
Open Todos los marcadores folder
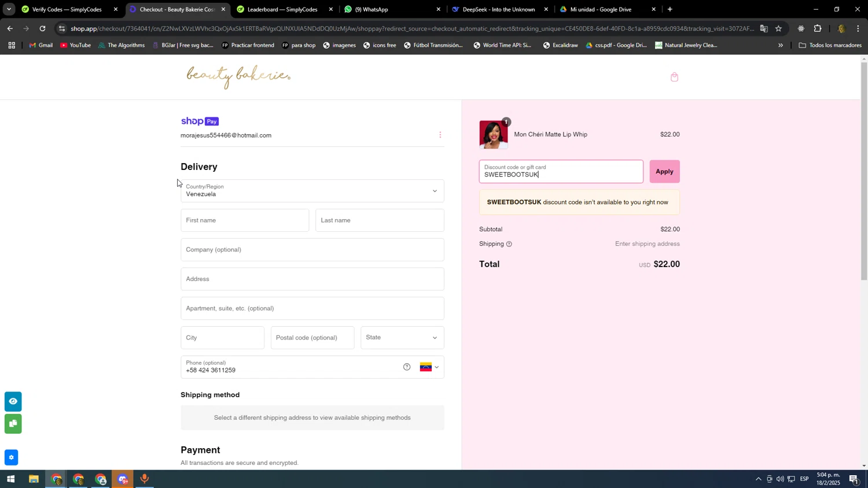point(830,45)
